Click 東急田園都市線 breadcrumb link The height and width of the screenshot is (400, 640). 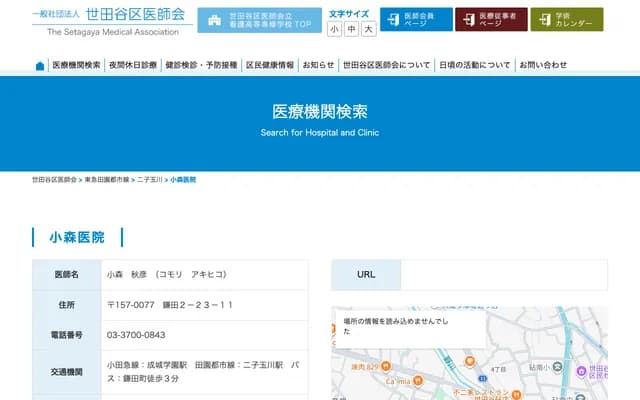tap(107, 179)
